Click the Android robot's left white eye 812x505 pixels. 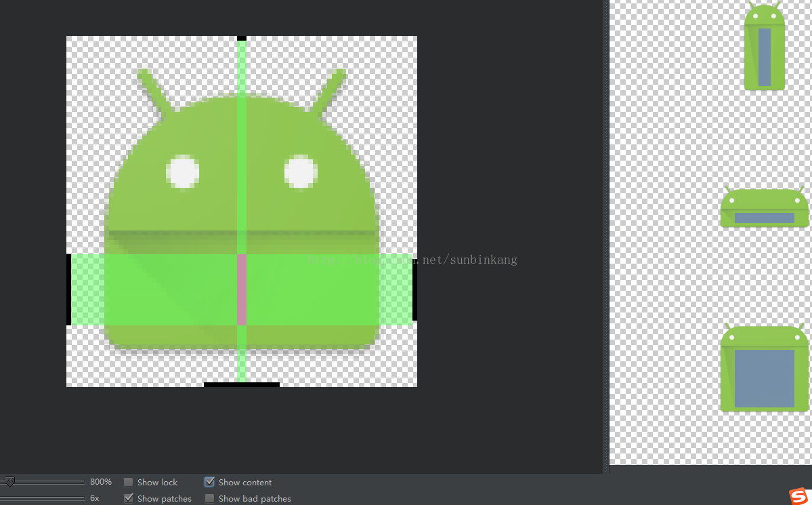point(183,172)
